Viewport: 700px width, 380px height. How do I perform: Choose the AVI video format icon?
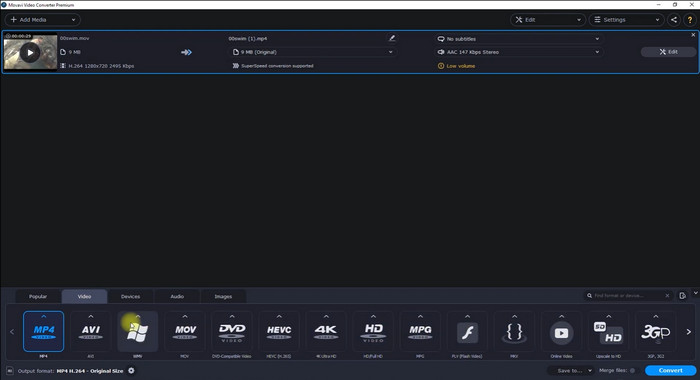pyautogui.click(x=91, y=331)
